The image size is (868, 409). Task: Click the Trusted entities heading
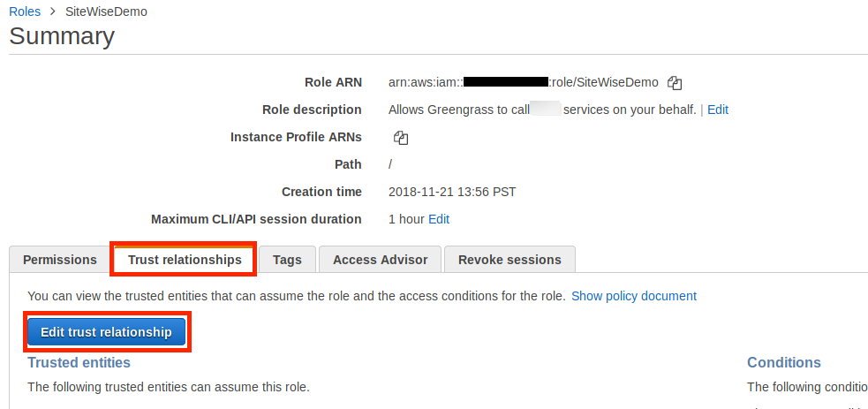(x=79, y=362)
